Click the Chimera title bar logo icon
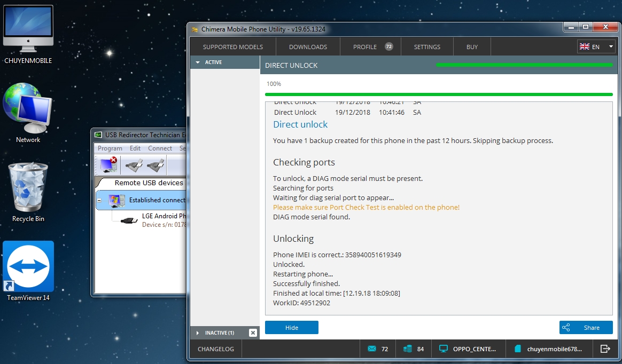 click(x=195, y=29)
